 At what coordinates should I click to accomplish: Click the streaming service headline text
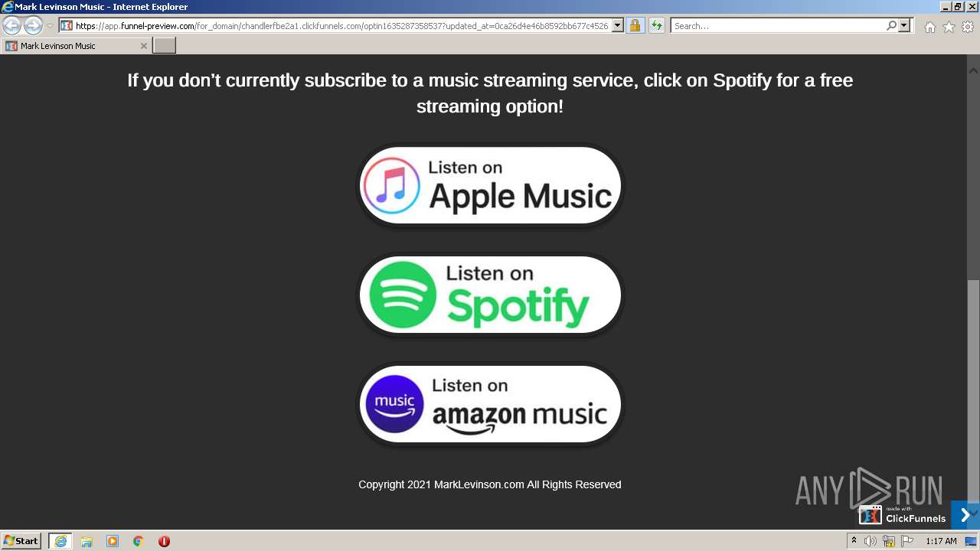coord(490,93)
